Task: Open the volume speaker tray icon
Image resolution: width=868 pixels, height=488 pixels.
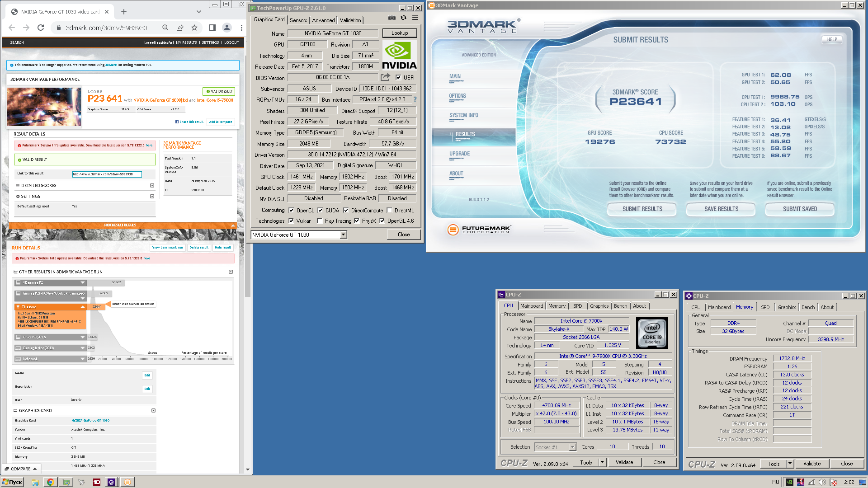Action: [x=822, y=482]
